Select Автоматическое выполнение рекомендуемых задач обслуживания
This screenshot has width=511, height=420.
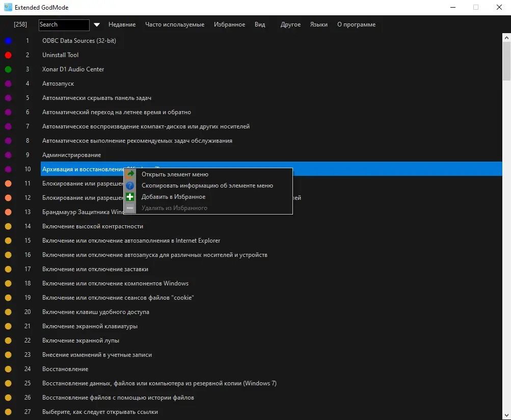[x=137, y=141]
